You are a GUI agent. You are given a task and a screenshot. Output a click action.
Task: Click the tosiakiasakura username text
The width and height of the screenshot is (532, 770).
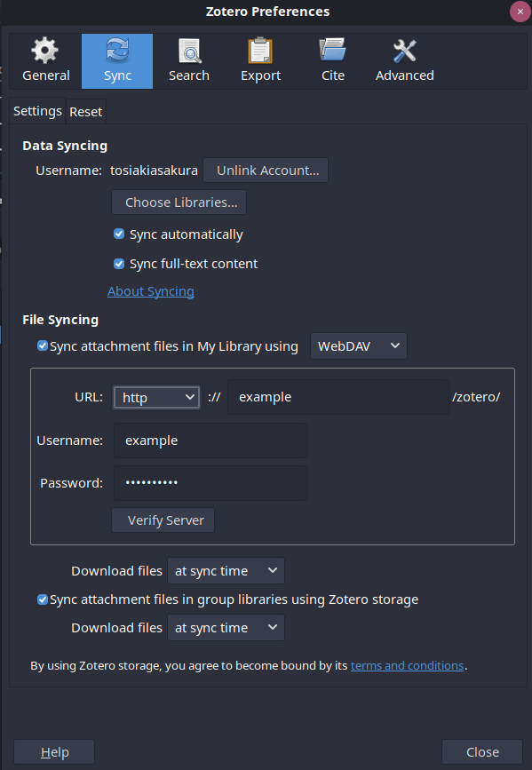(x=154, y=171)
